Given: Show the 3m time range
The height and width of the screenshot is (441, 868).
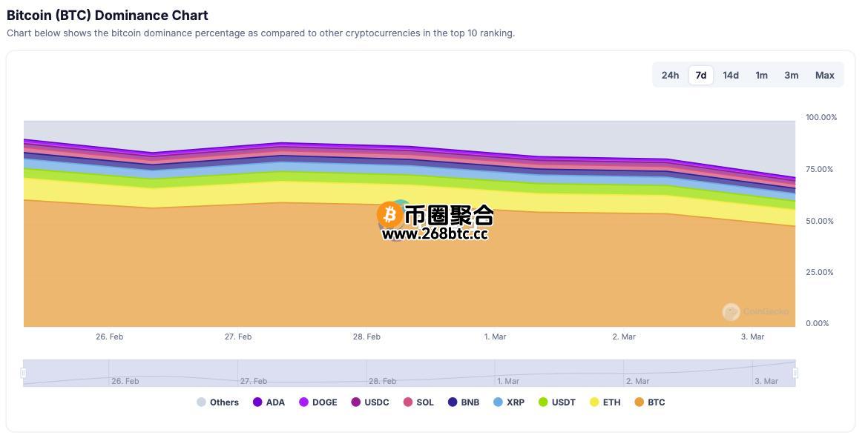Looking at the screenshot, I should click(x=792, y=75).
